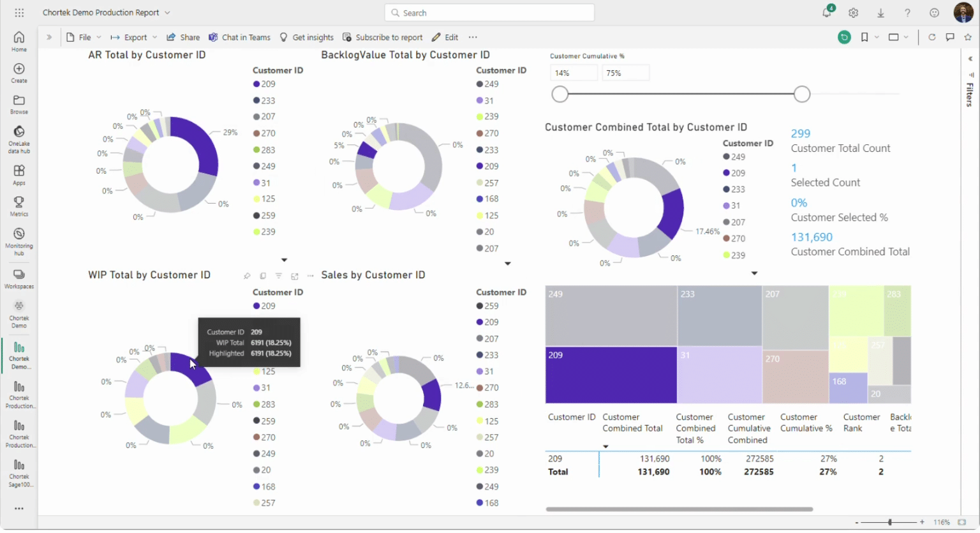Open the Export menu
This screenshot has height=533, width=980.
click(x=134, y=37)
